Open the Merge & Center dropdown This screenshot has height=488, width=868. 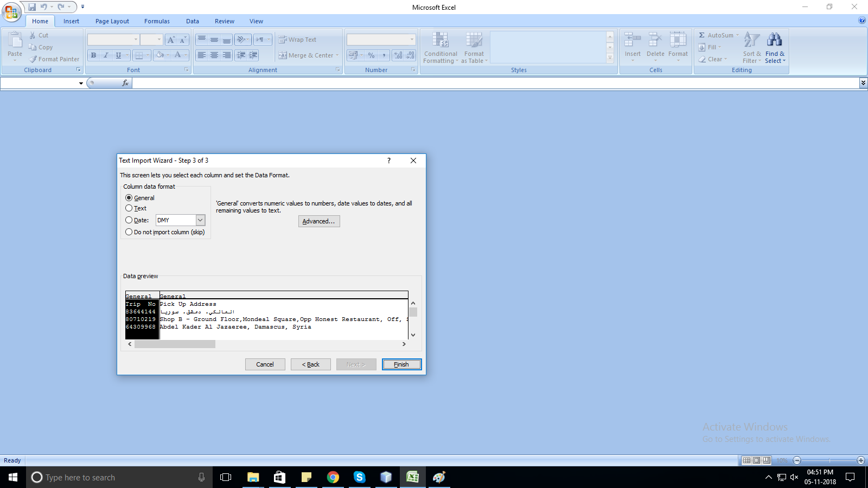(337, 55)
